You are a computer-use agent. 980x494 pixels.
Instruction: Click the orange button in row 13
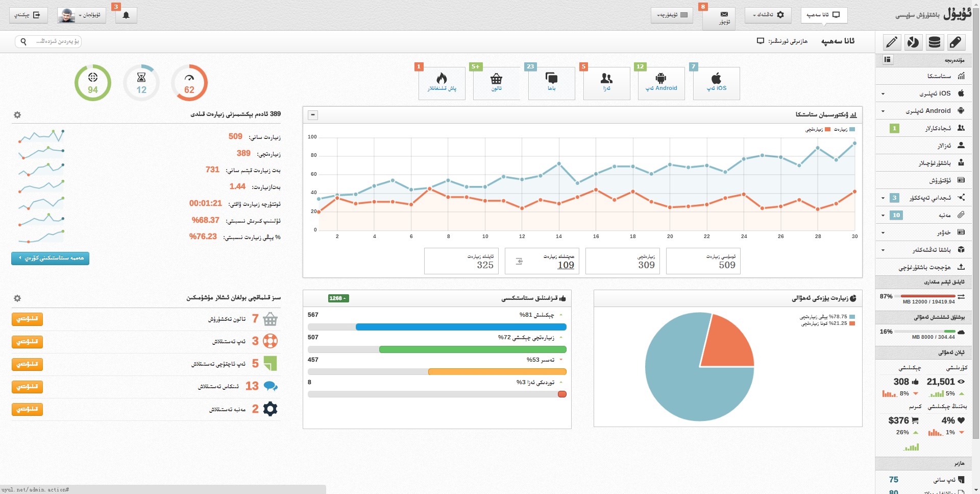point(27,387)
